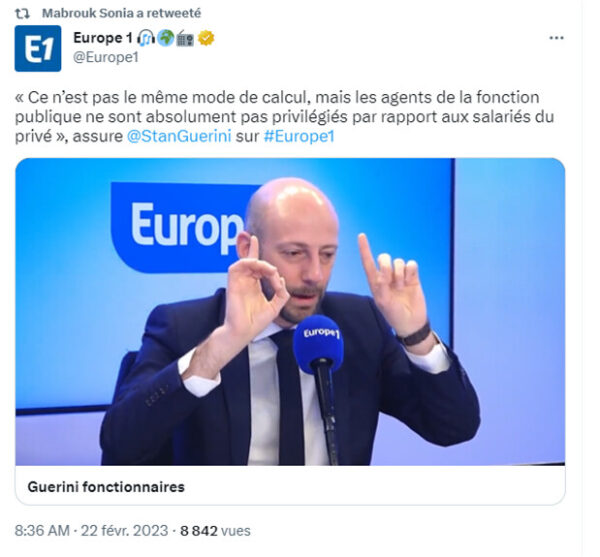Open the Europe 1 display name

(103, 38)
